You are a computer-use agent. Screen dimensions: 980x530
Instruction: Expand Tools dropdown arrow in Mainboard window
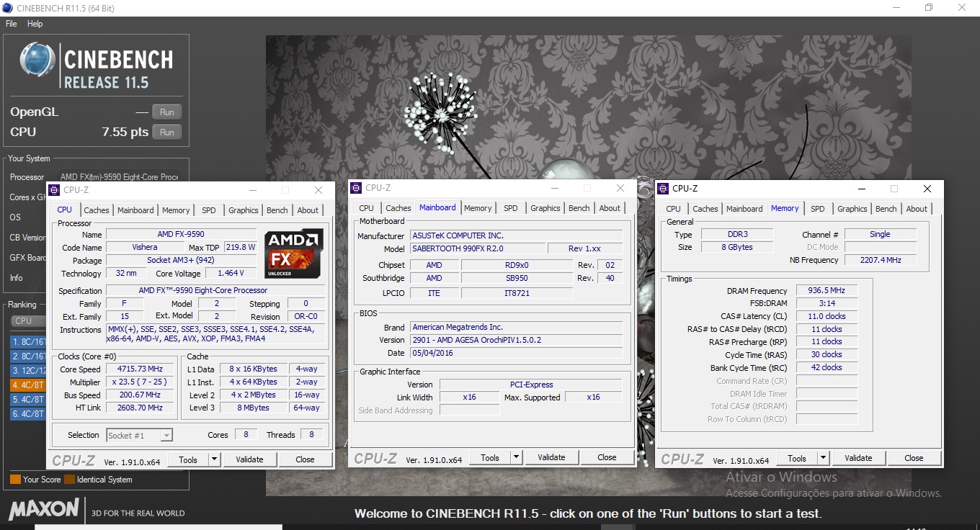point(517,457)
